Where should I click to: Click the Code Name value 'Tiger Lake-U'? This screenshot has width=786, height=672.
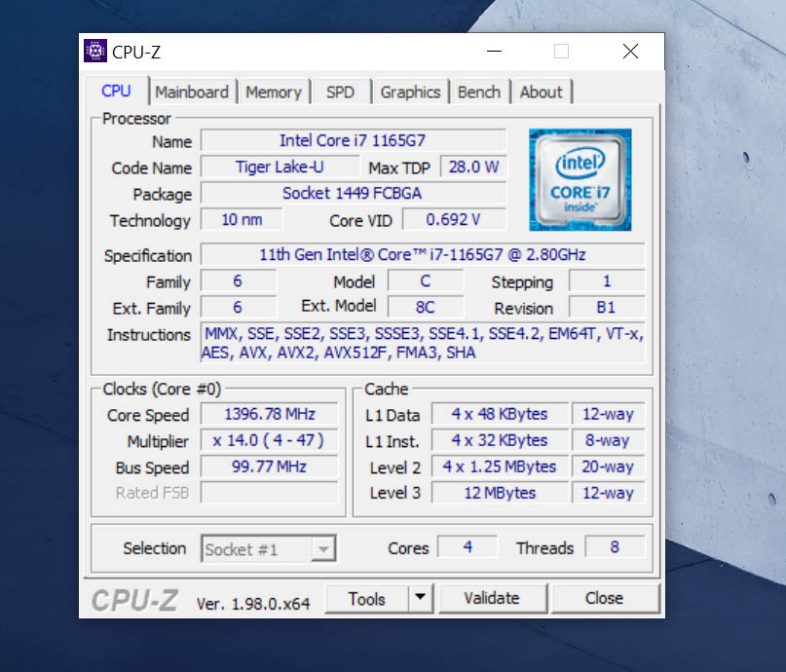(x=280, y=167)
